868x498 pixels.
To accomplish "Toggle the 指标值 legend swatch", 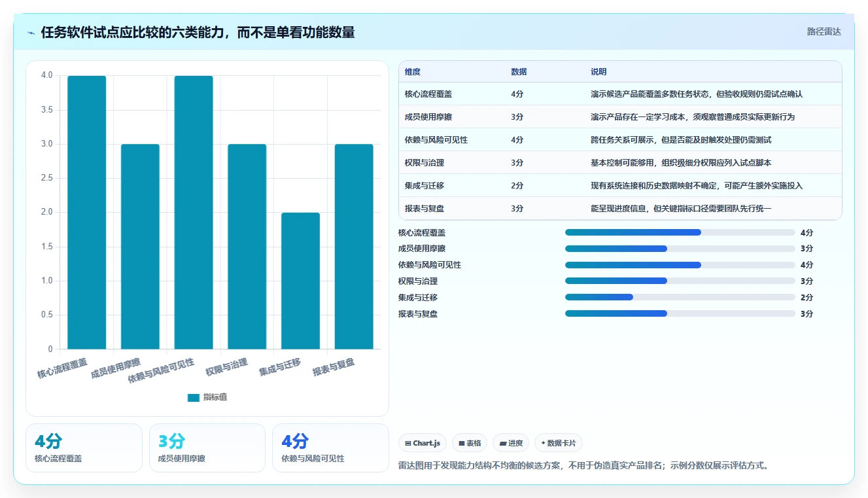I will (193, 397).
